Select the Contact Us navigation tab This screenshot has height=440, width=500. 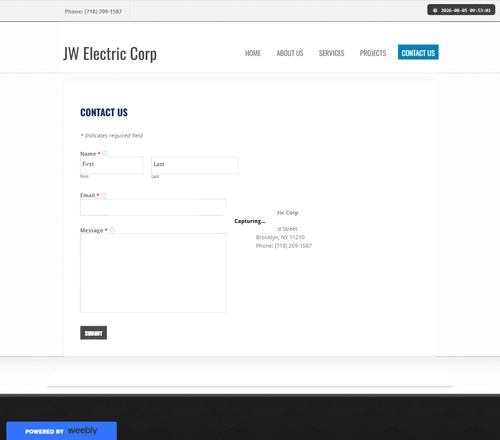tap(418, 52)
